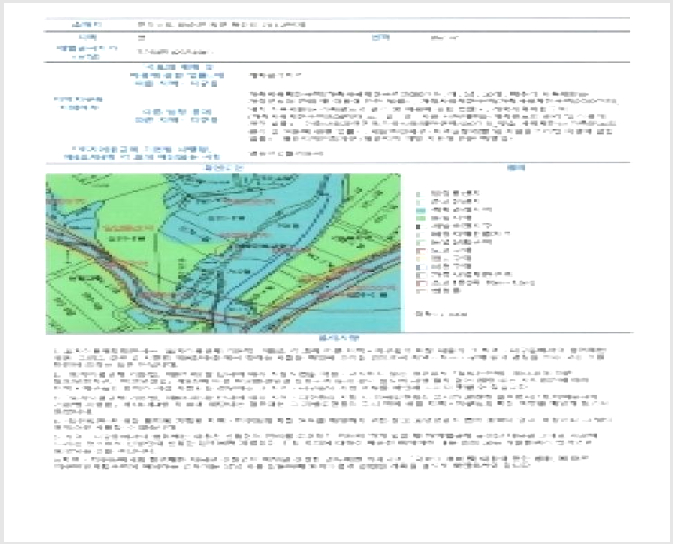Click the land-use zoning map image
Image resolution: width=673 pixels, height=544 pixels.
(223, 253)
